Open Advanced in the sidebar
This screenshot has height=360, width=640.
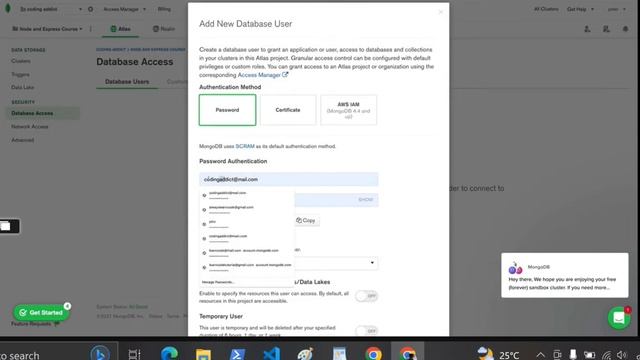point(22,140)
